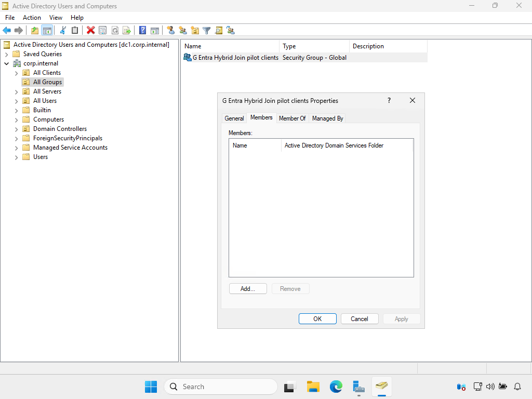Open Properties from the toolbar
This screenshot has width=532, height=399.
click(x=102, y=31)
